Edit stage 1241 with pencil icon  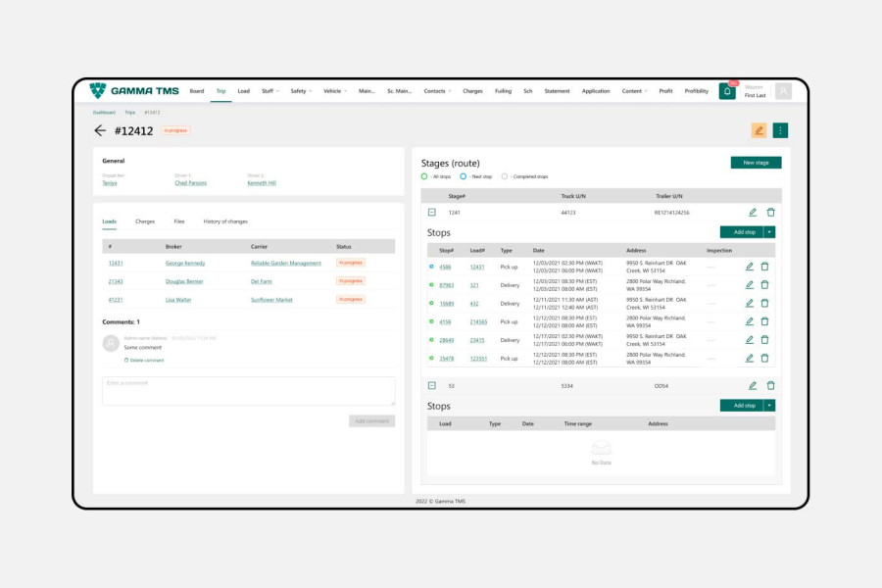click(753, 212)
